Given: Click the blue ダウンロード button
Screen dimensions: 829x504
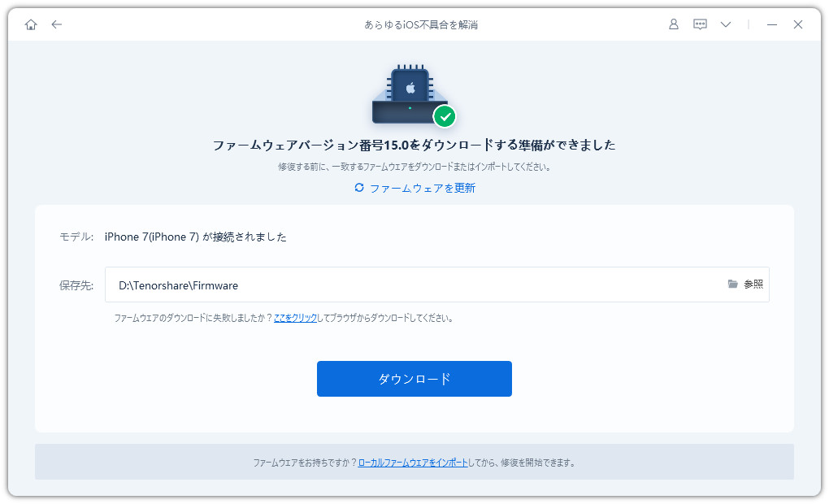Looking at the screenshot, I should (x=414, y=379).
